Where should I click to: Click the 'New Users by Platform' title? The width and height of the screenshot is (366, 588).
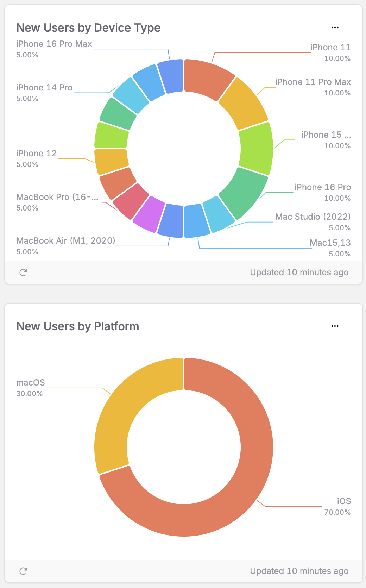coord(78,326)
